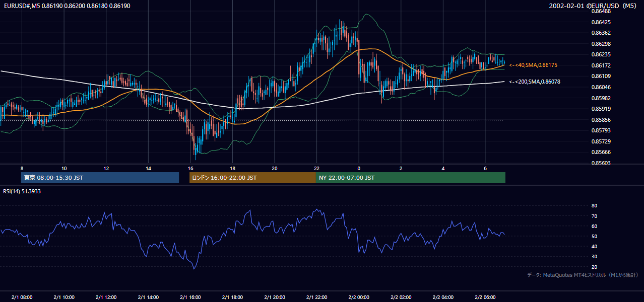Click the 0.85666 price axis label

[601, 152]
